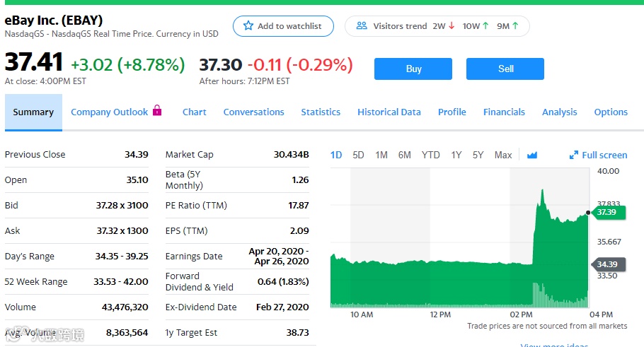The height and width of the screenshot is (347, 644).
Task: Select the YTD chart range
Action: 430,155
